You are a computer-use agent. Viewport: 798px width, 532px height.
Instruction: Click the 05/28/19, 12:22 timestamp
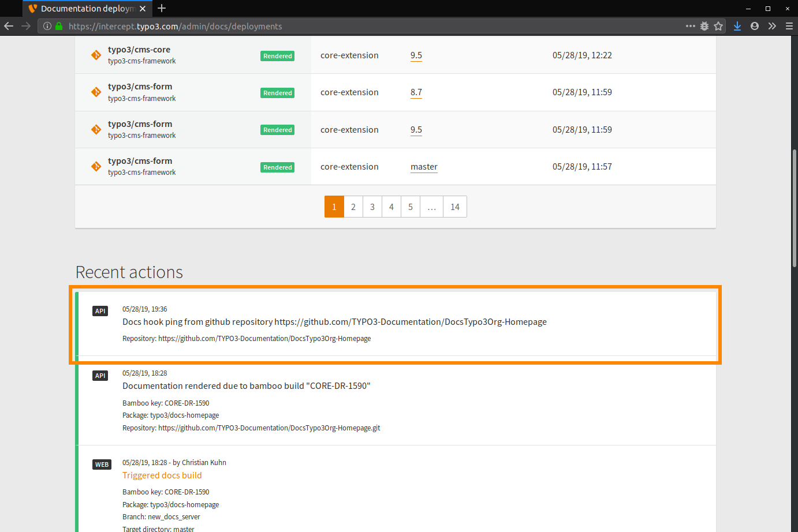click(x=582, y=55)
